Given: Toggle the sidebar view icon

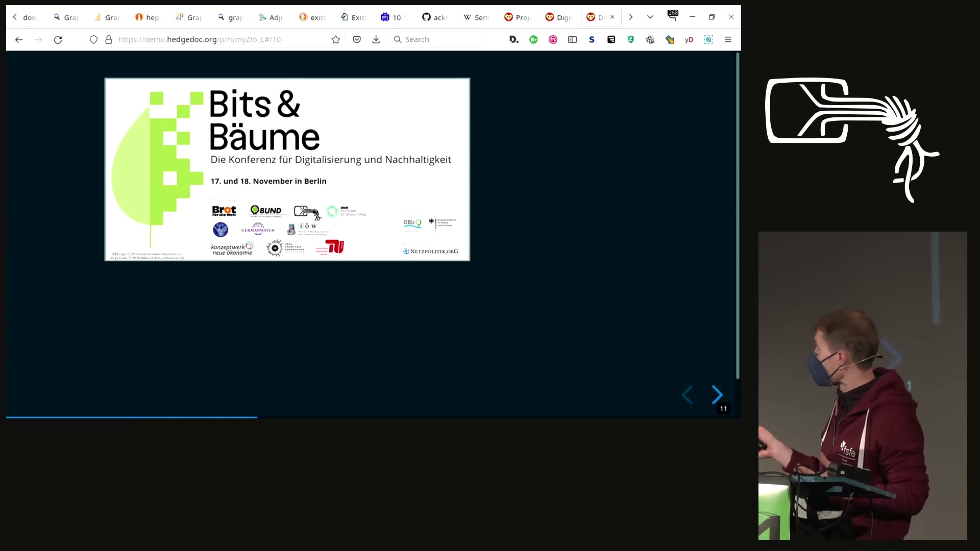Looking at the screenshot, I should pos(572,39).
